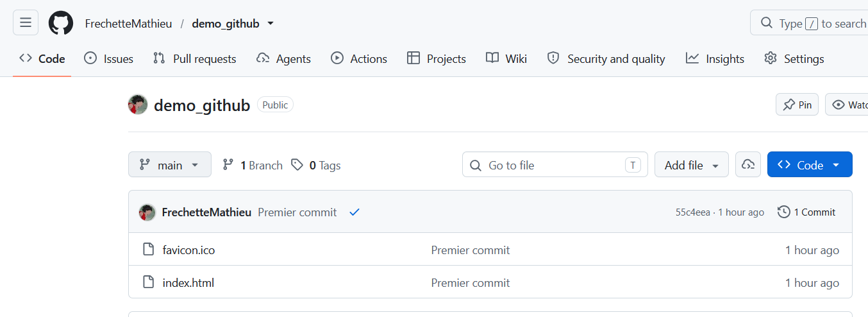Open Security and quality tab
The height and width of the screenshot is (317, 868).
pyautogui.click(x=606, y=58)
